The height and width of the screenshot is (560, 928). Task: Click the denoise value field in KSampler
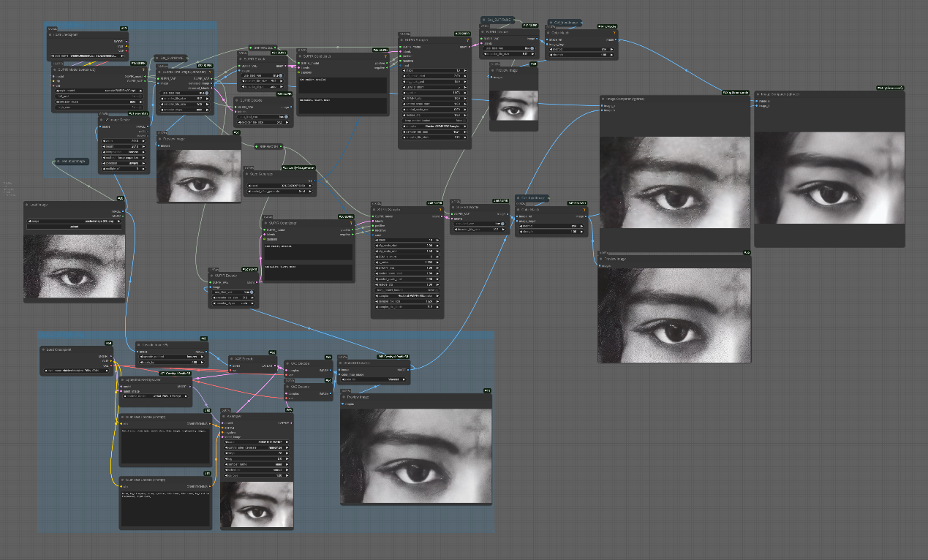coord(257,474)
